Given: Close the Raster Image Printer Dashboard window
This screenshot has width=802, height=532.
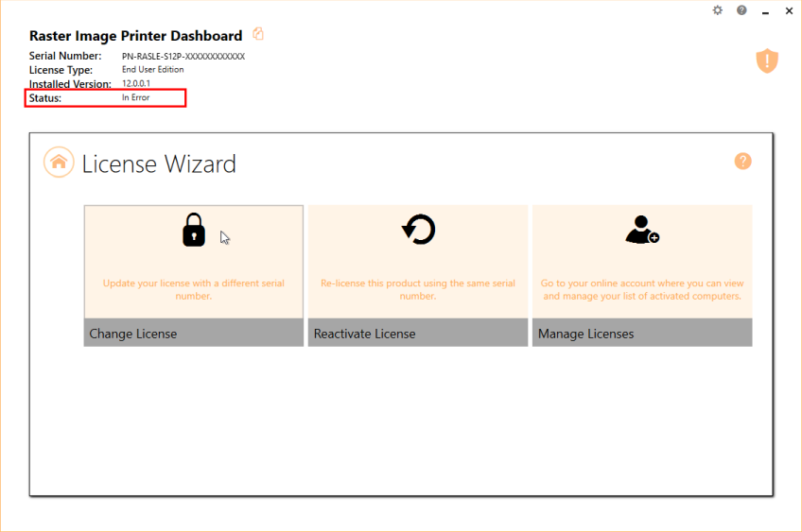Looking at the screenshot, I should (x=789, y=10).
